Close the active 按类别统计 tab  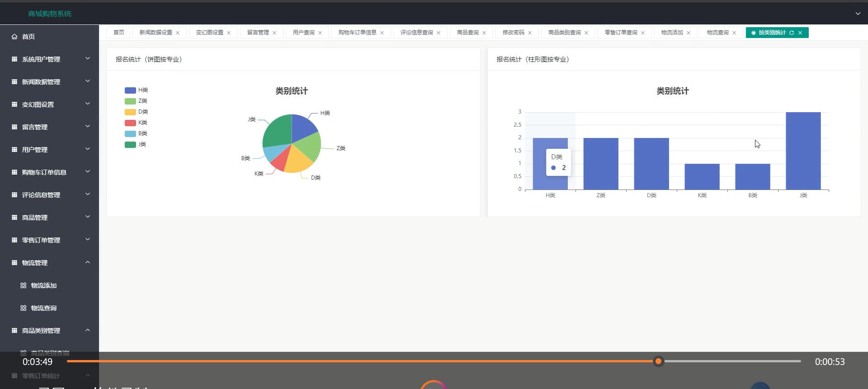(800, 33)
